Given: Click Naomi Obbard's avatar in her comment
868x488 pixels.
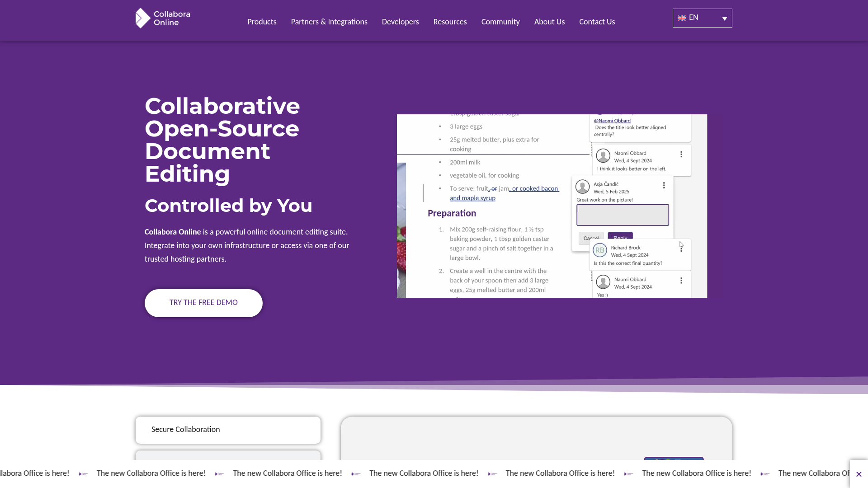Looking at the screenshot, I should (603, 155).
